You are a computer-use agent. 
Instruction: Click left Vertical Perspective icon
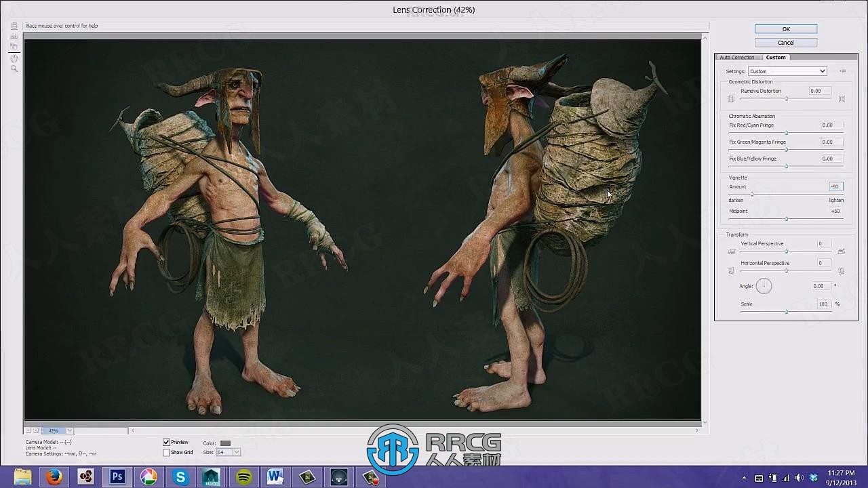pyautogui.click(x=732, y=251)
